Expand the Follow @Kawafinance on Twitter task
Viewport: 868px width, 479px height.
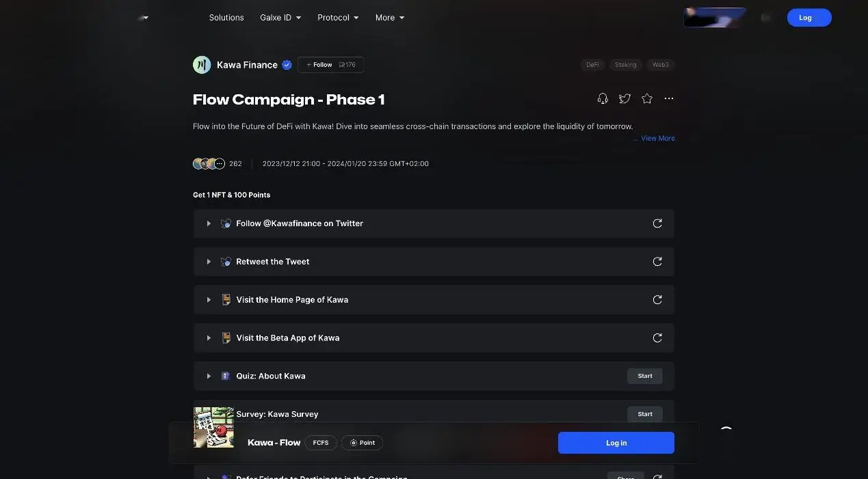(209, 223)
